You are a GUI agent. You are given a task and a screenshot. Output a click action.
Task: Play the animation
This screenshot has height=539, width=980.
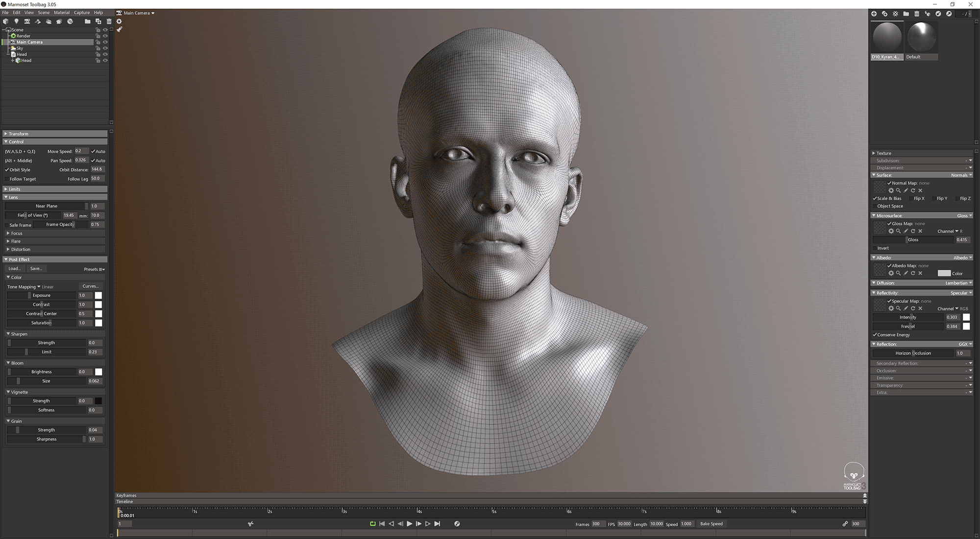coord(410,524)
